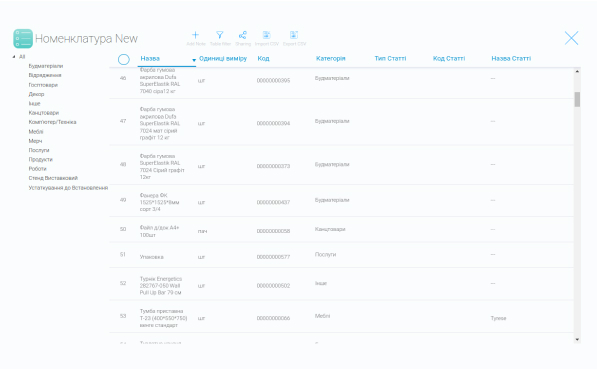The height and width of the screenshot is (369, 597).
Task: Click code 0000000577 cell
Action: click(x=273, y=257)
